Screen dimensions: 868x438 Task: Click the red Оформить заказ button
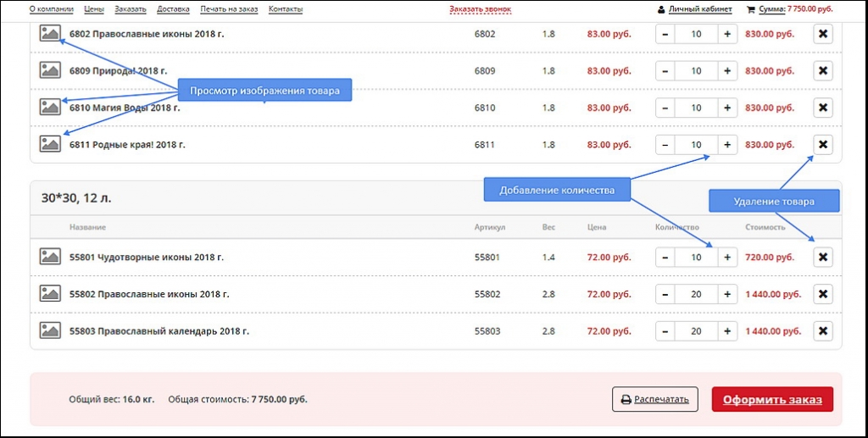click(x=772, y=399)
